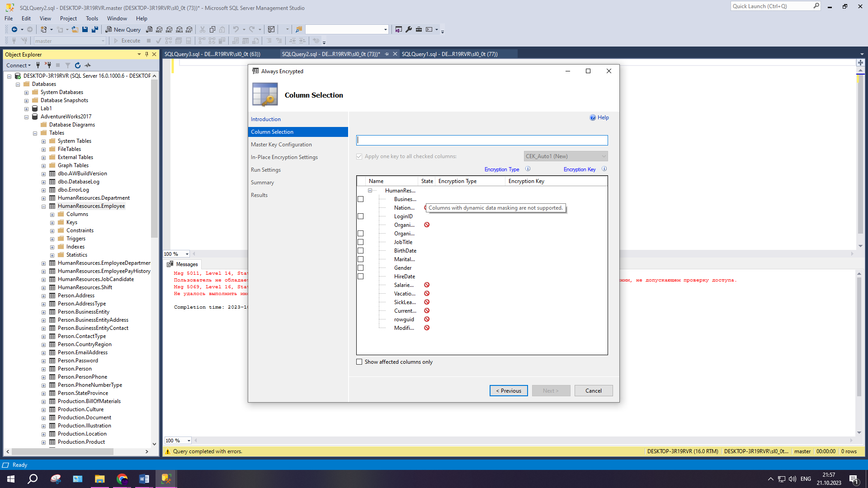
Task: Check the BirthDate column checkbox
Action: point(360,251)
